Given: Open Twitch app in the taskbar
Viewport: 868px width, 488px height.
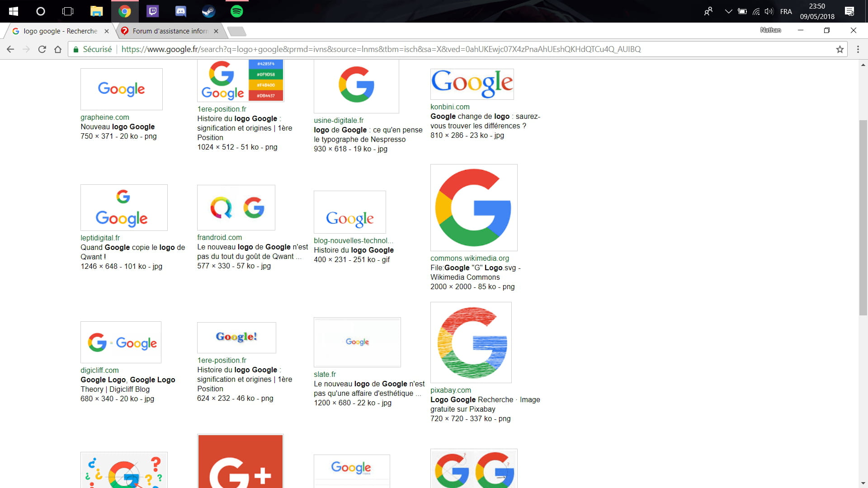Looking at the screenshot, I should (x=152, y=11).
